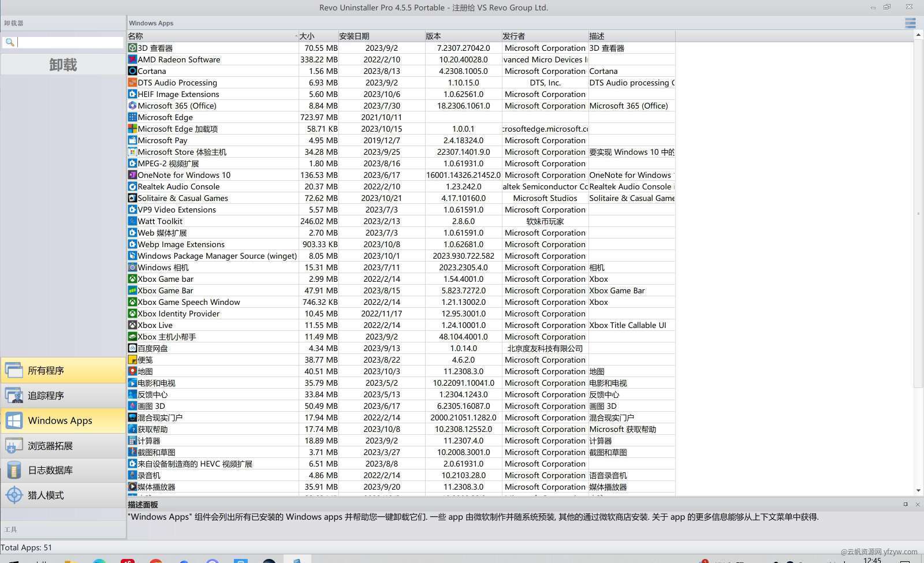Image resolution: width=924 pixels, height=563 pixels.
Task: Click the 画图 3D icon
Action: pyautogui.click(x=132, y=406)
